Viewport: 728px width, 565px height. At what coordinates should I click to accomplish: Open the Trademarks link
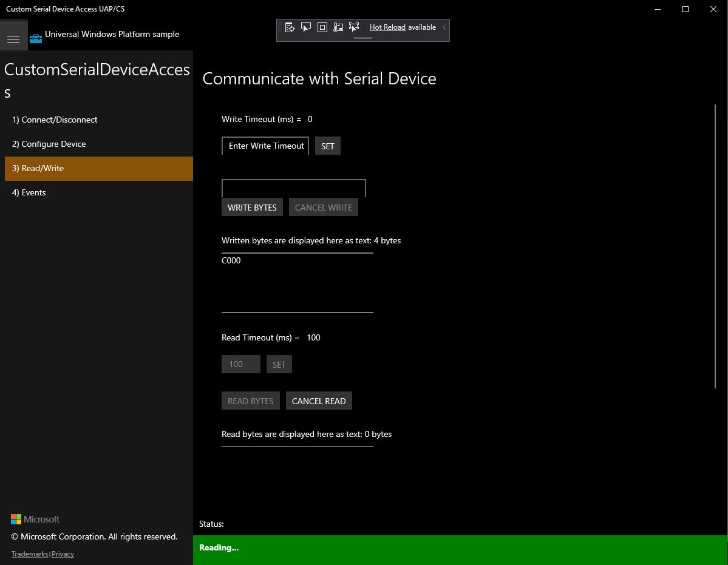tap(29, 553)
